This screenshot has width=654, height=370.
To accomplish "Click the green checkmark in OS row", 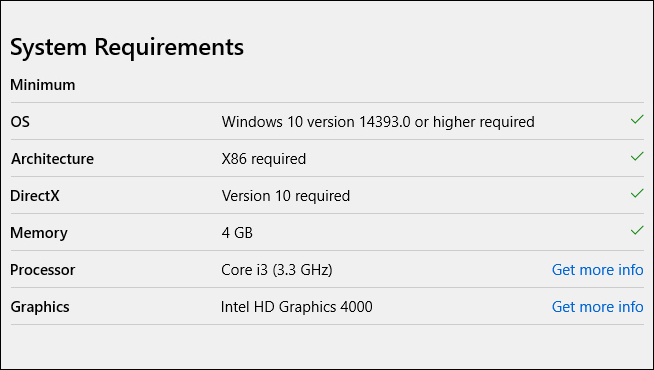I will point(637,120).
